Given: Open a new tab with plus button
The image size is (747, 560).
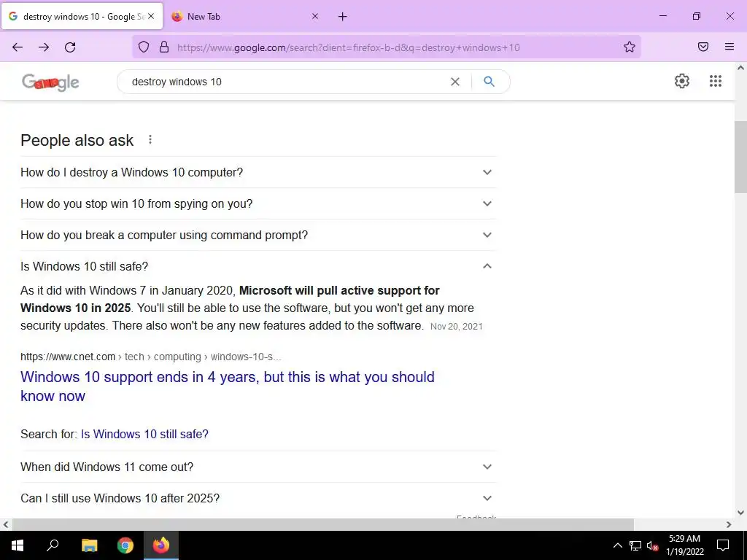Looking at the screenshot, I should tap(343, 17).
